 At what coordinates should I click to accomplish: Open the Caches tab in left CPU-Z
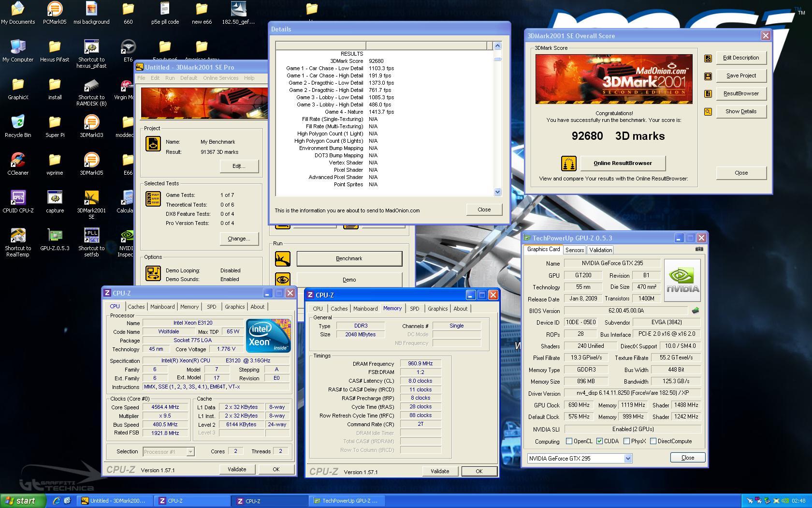pyautogui.click(x=136, y=307)
